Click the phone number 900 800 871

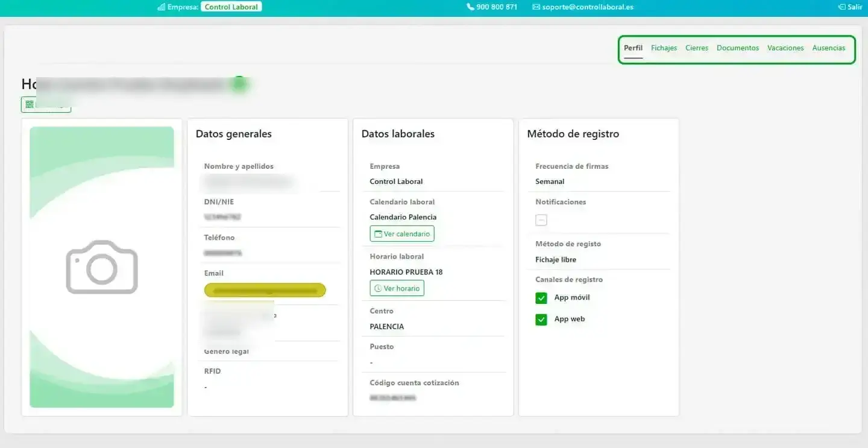492,7
